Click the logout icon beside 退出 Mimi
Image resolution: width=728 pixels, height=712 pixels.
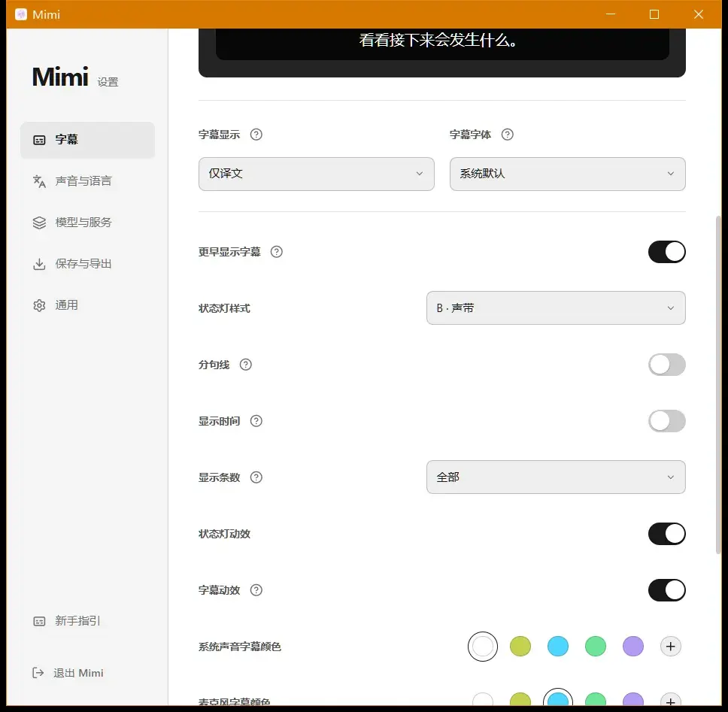coord(38,673)
